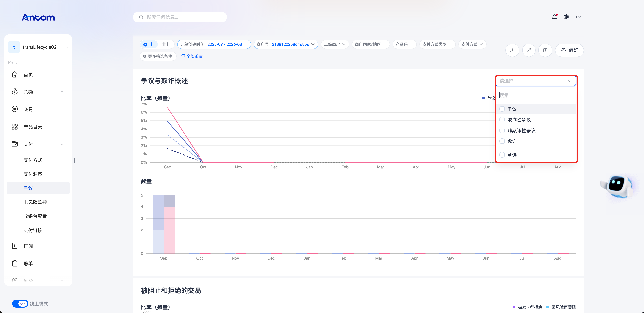Viewport: 644px width, 313px height.
Task: Open the notification bell
Action: click(554, 17)
